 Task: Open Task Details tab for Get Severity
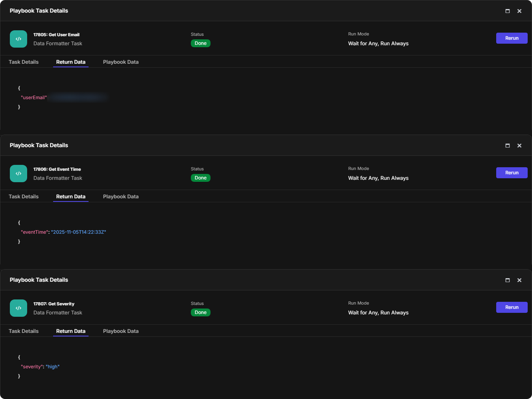click(x=24, y=331)
